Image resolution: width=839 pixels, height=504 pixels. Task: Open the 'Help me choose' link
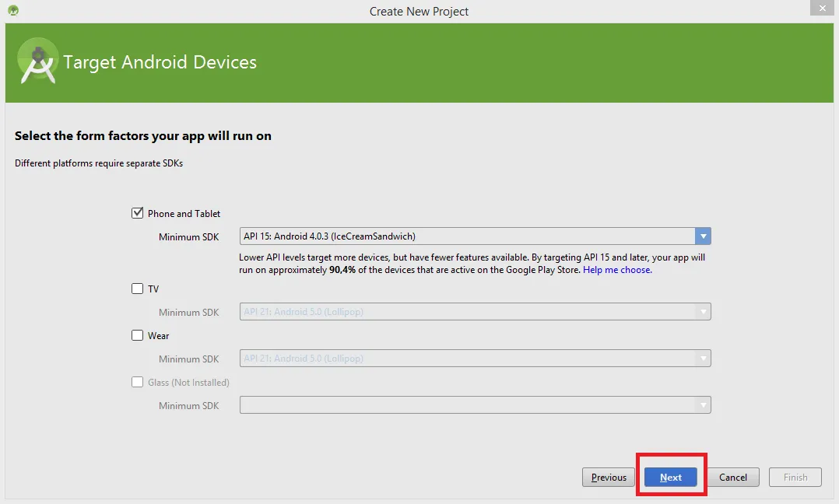(617, 270)
